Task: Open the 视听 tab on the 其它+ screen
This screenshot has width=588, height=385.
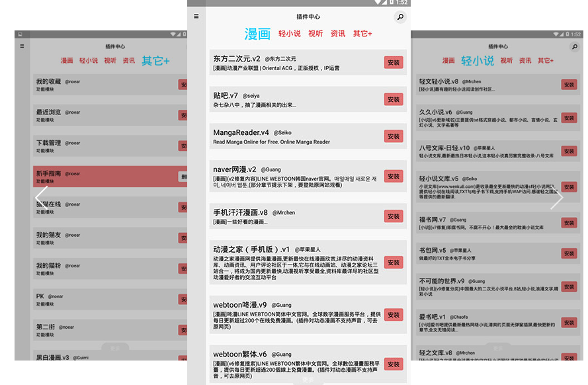Action: coord(110,61)
